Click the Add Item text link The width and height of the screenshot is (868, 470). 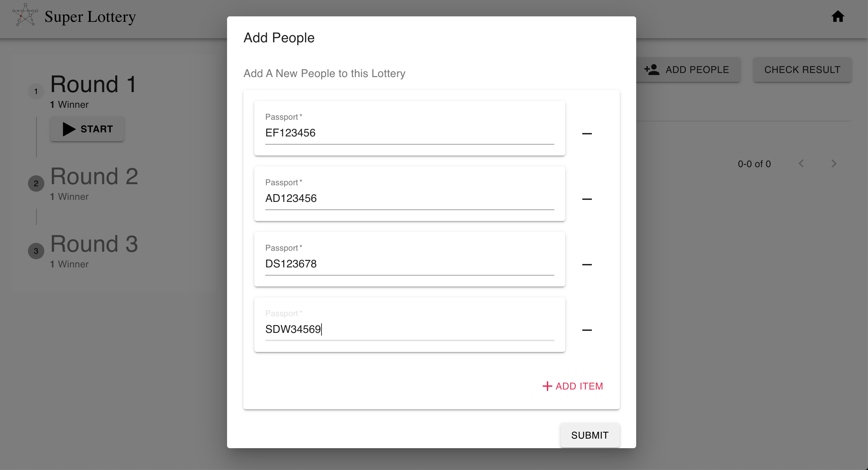point(579,386)
